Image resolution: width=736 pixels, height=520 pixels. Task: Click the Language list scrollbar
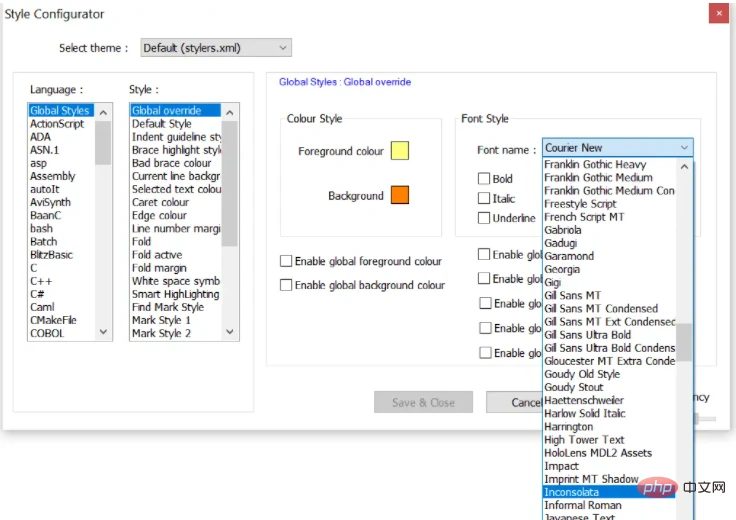coord(103,140)
